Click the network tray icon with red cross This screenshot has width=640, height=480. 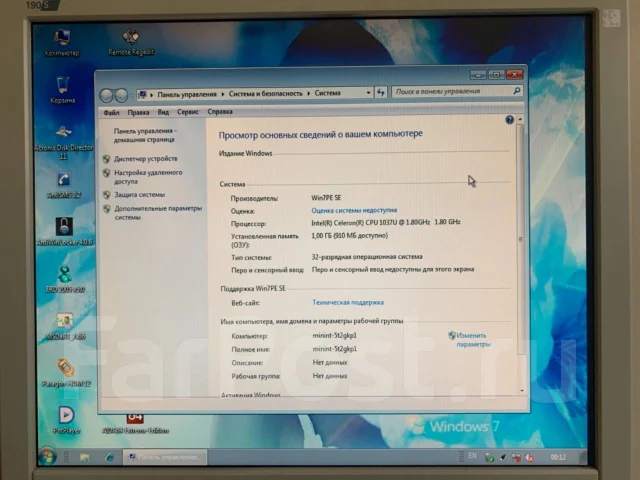[516, 458]
